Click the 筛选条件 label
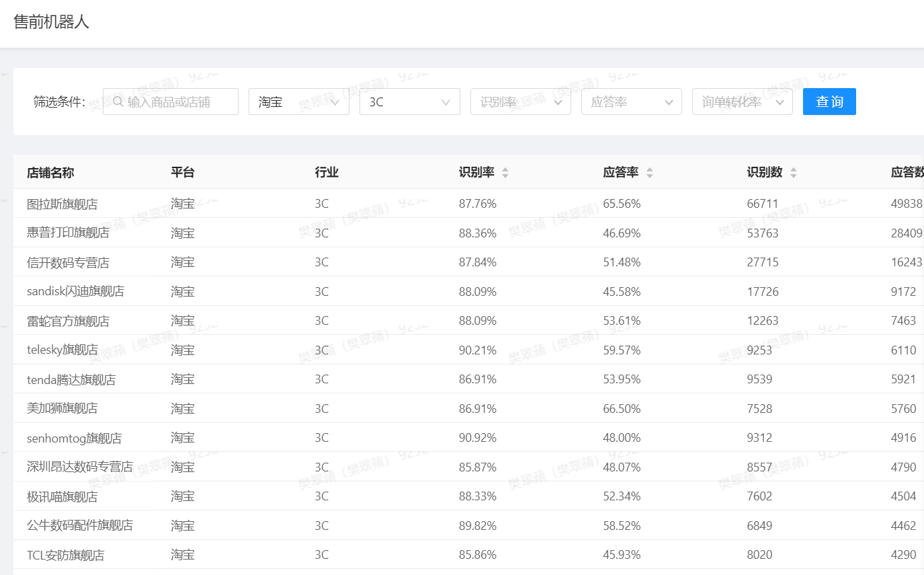 click(x=59, y=102)
